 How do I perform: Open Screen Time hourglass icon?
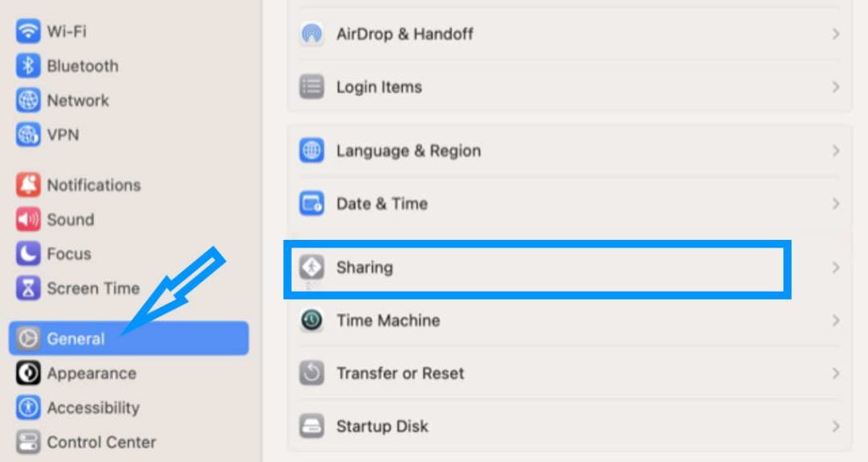coord(28,287)
